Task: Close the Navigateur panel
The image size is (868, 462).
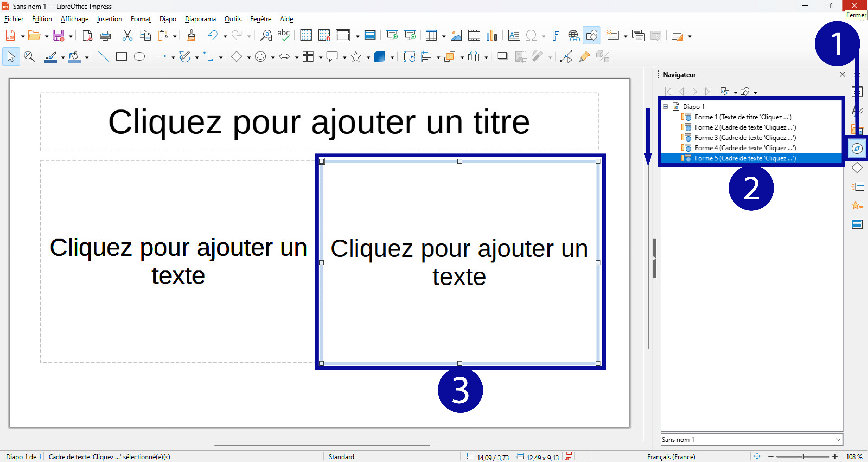Action: click(842, 74)
